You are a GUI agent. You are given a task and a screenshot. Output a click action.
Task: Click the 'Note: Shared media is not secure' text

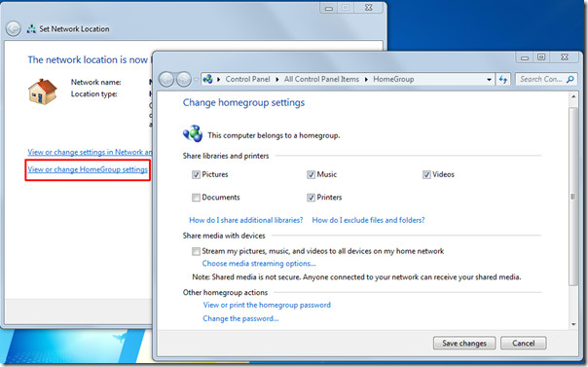(x=356, y=277)
